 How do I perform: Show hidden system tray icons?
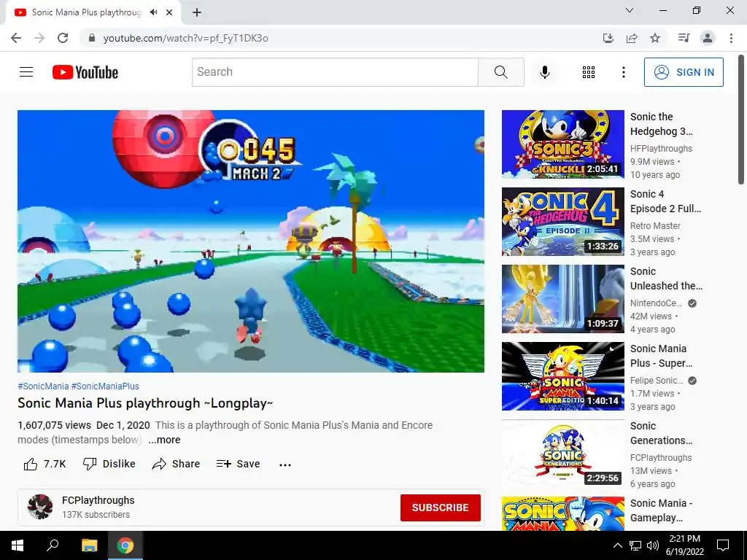tap(617, 545)
